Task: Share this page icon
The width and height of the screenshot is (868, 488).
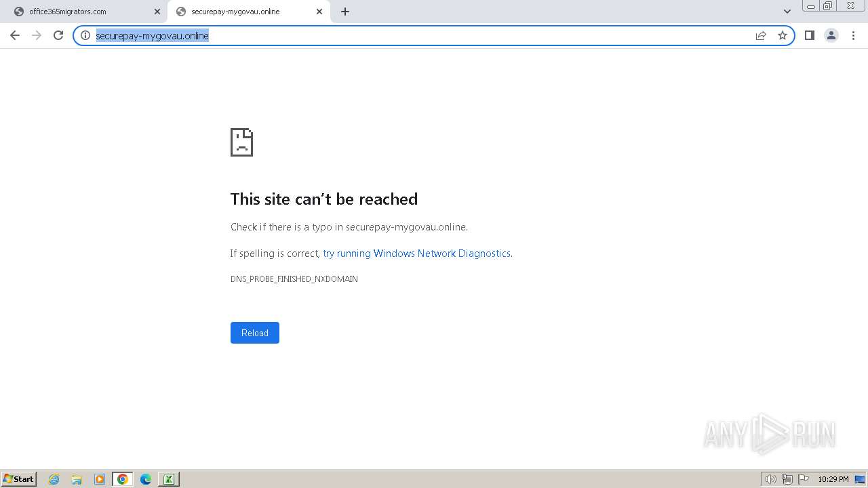Action: click(761, 35)
